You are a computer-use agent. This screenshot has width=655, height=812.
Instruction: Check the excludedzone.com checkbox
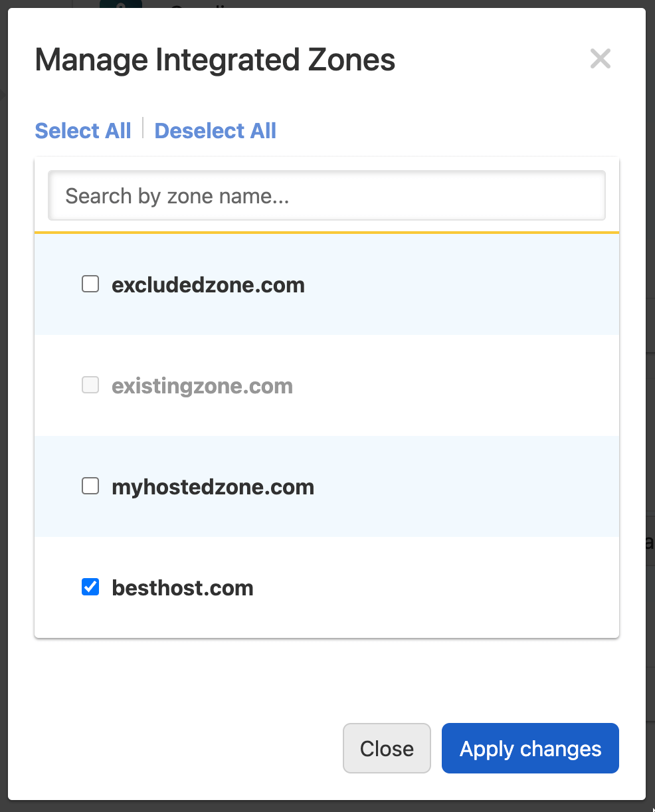click(x=90, y=284)
